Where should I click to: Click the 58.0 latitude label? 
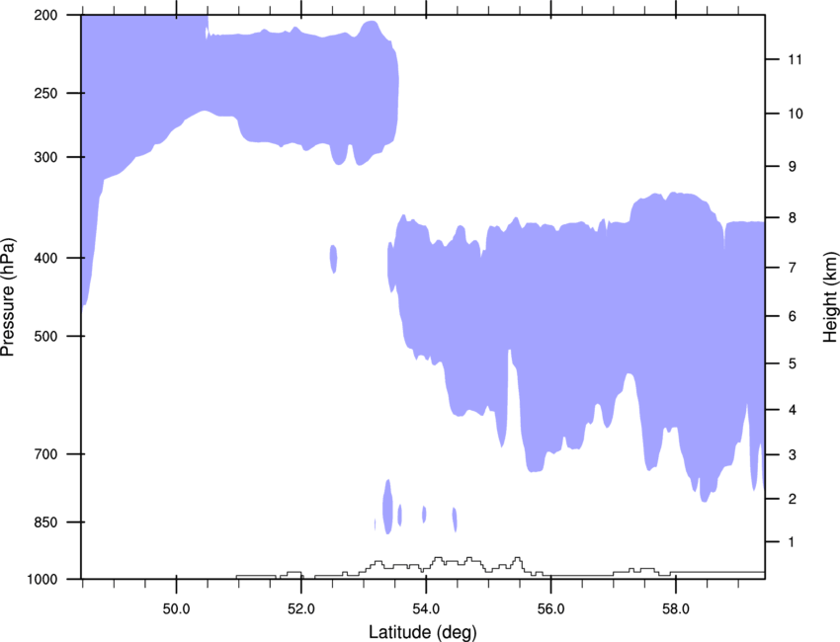[676, 609]
